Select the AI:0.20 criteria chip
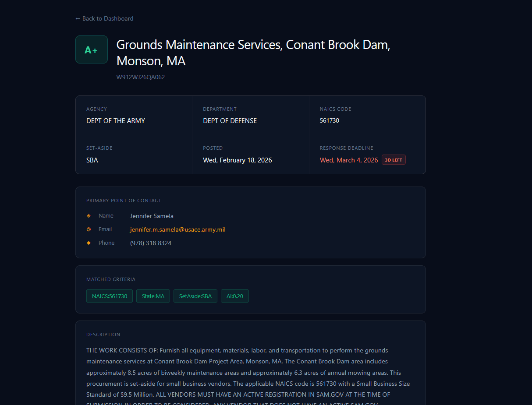 [x=234, y=296]
